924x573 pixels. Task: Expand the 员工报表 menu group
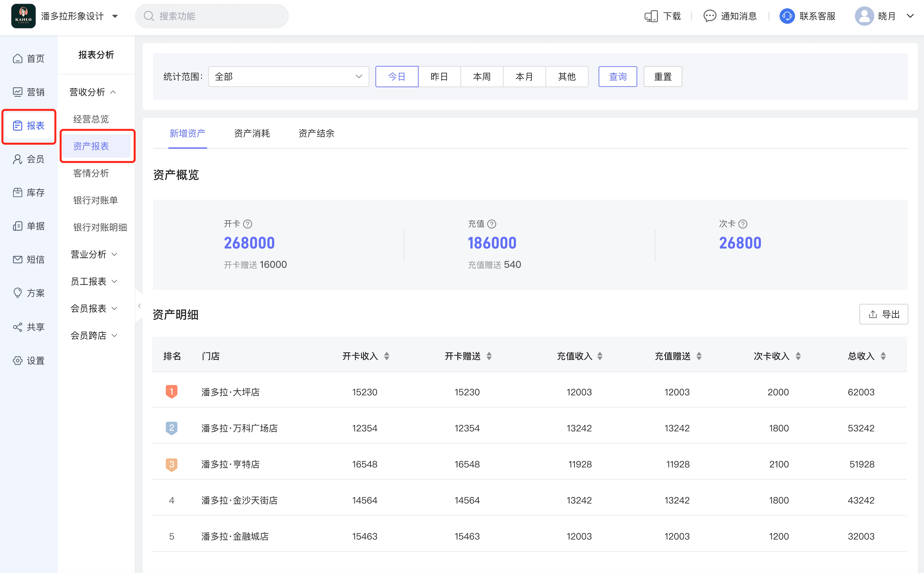94,281
